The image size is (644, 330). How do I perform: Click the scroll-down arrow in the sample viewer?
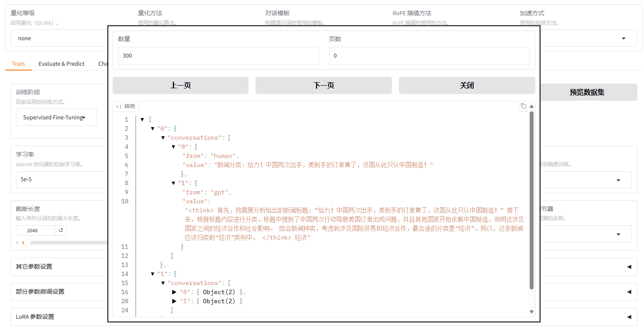tap(531, 311)
